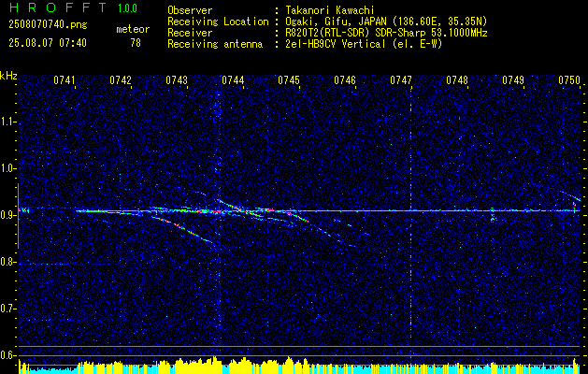The width and height of the screenshot is (588, 374).
Task: Click the 0750 time marker
Action: [x=569, y=80]
